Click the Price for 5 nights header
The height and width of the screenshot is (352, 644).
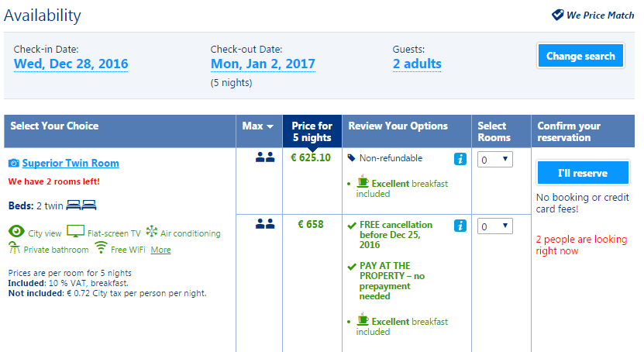click(312, 131)
